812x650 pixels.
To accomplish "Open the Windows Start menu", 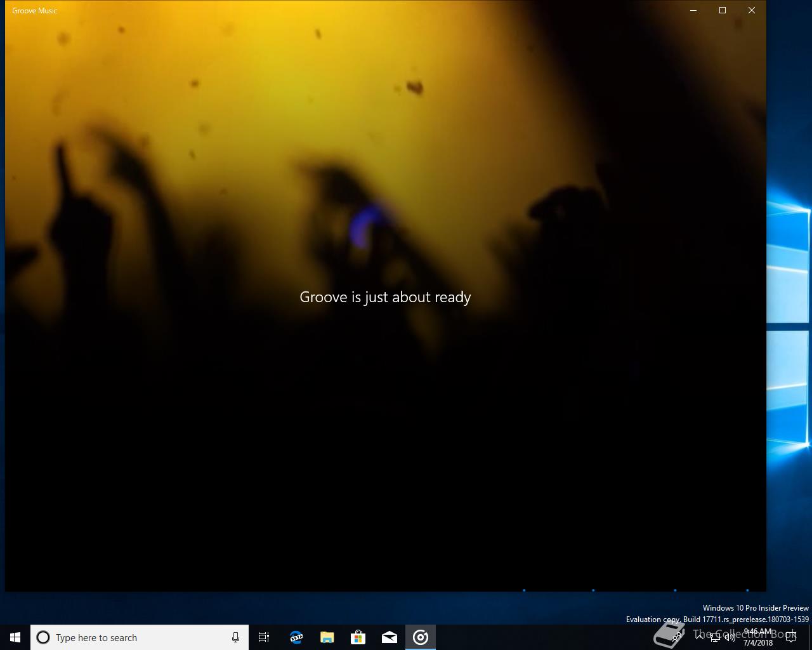I will [15, 637].
